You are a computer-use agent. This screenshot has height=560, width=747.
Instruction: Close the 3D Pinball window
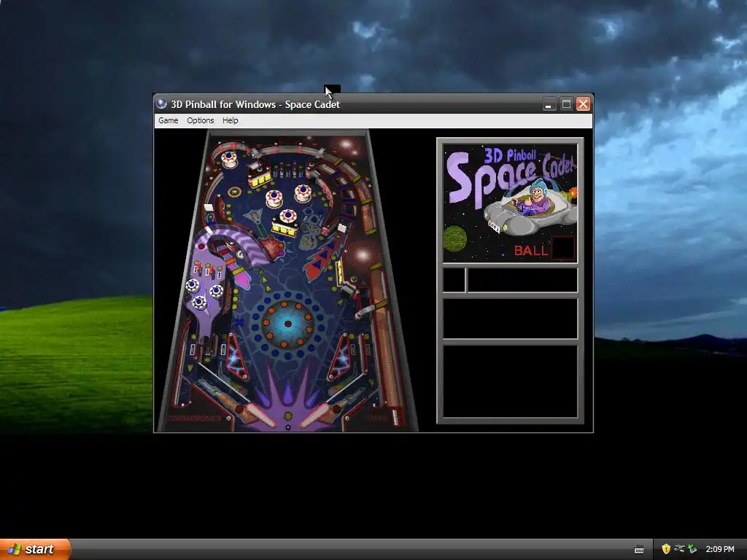(583, 104)
